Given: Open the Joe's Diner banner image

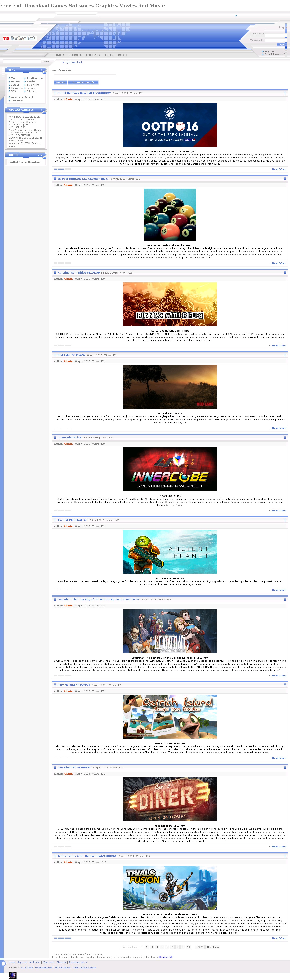Looking at the screenshot, I should tap(170, 799).
